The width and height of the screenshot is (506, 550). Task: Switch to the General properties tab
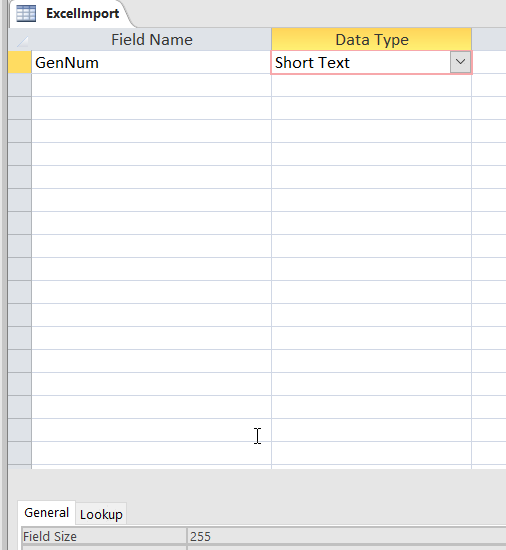[46, 513]
